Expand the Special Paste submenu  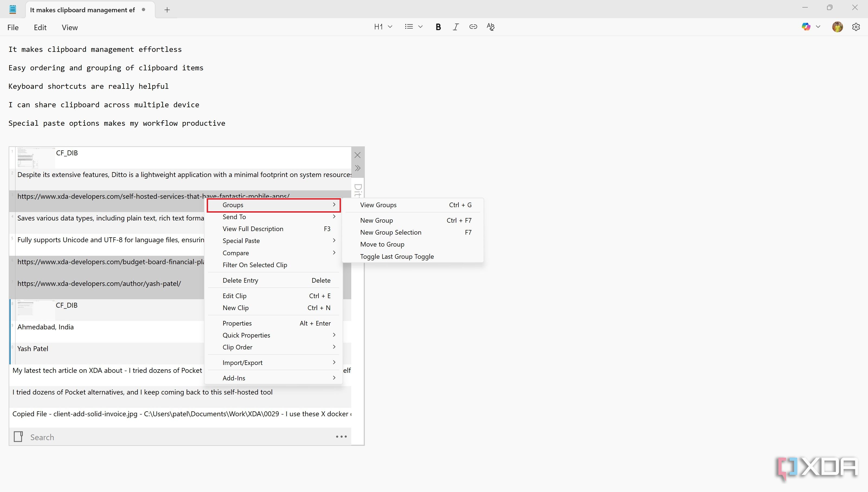pyautogui.click(x=273, y=241)
